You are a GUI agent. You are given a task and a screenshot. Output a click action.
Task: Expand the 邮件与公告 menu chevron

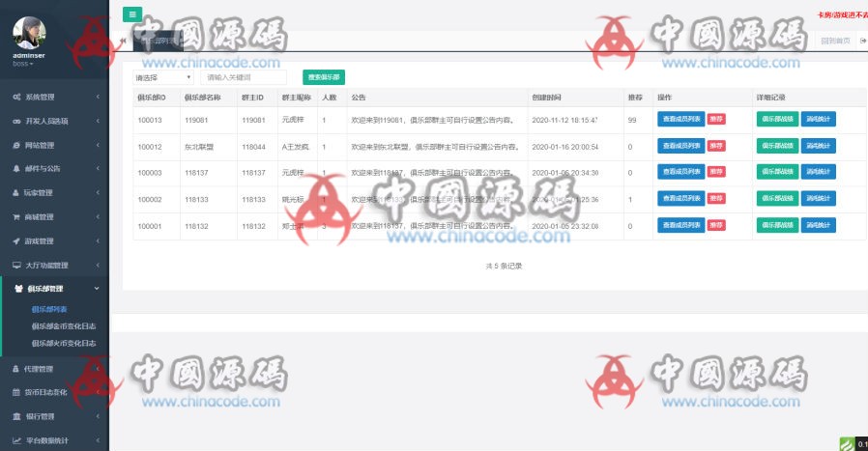[x=98, y=169]
